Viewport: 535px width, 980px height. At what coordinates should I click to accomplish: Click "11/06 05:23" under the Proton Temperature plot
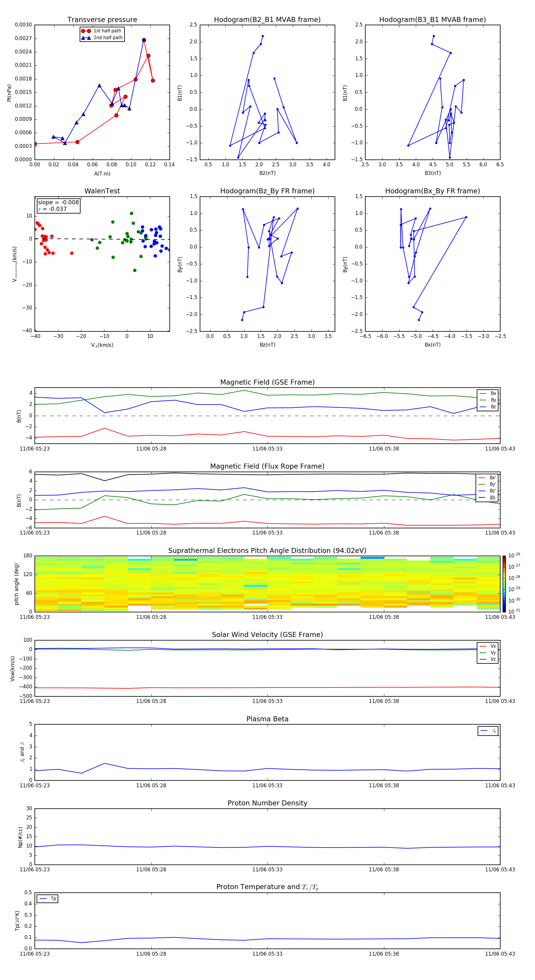tap(35, 954)
